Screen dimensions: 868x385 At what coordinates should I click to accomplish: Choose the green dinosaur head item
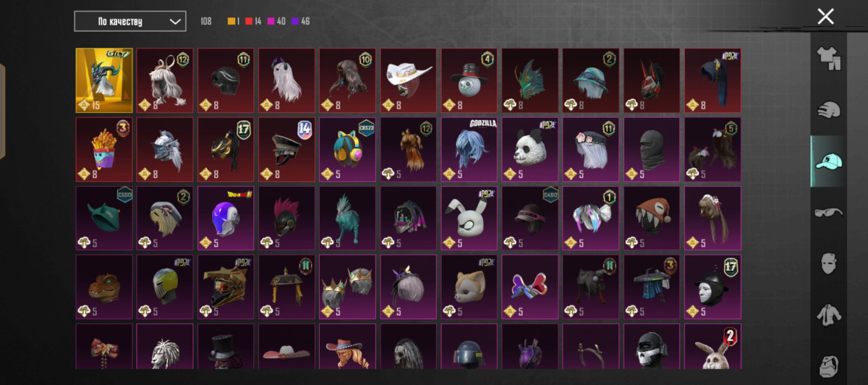(104, 287)
